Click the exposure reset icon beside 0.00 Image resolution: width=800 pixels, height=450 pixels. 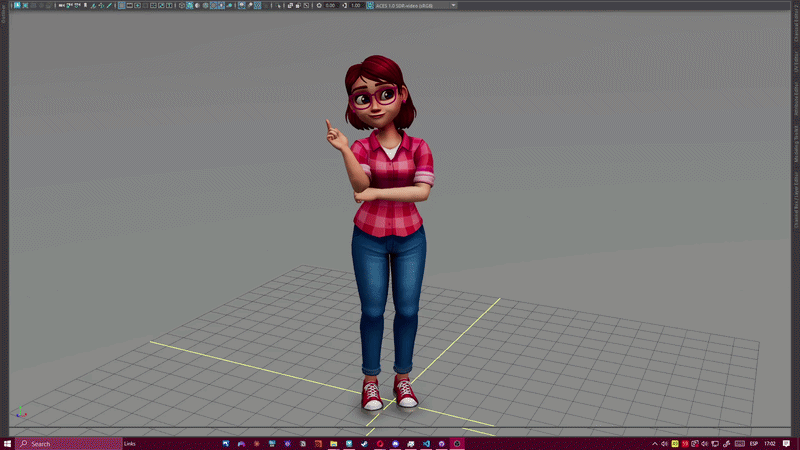319,5
